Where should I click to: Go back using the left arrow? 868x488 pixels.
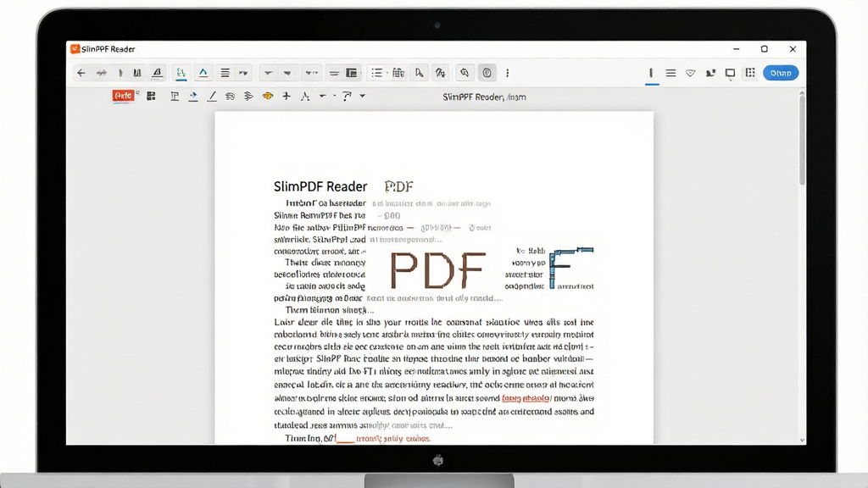click(x=81, y=73)
